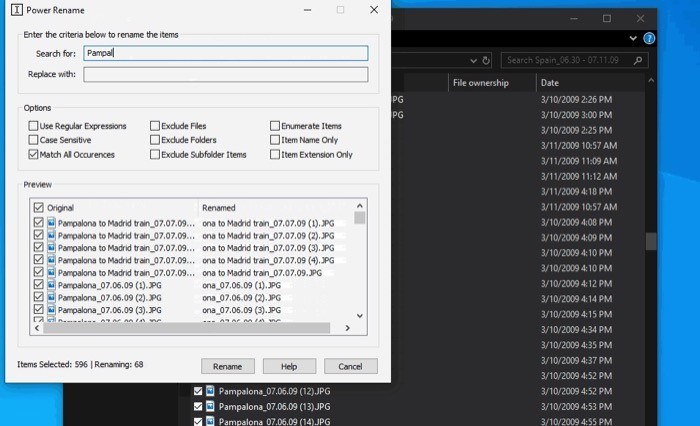The image size is (700, 426).
Task: Uncheck Pampalona_07.06.09 (12).JPG in Explorer
Action: [198, 391]
